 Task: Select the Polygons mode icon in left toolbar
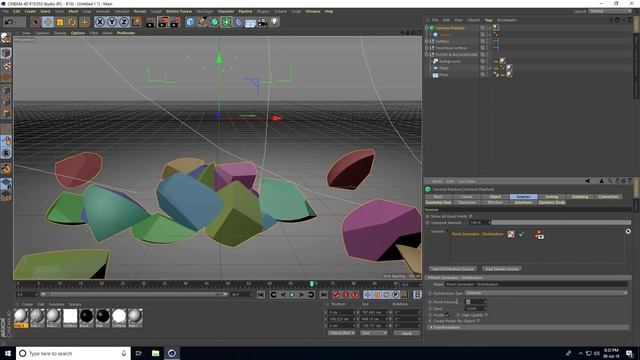pos(6,113)
